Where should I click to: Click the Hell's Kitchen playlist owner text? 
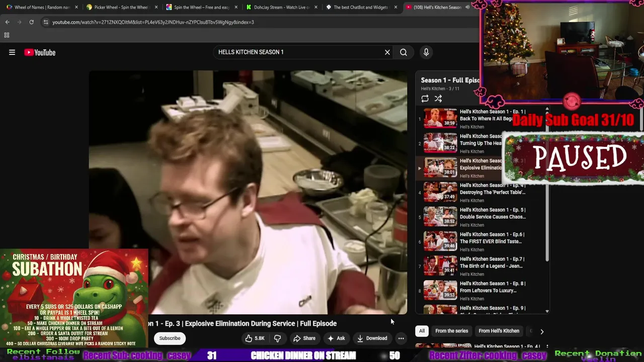(x=433, y=89)
